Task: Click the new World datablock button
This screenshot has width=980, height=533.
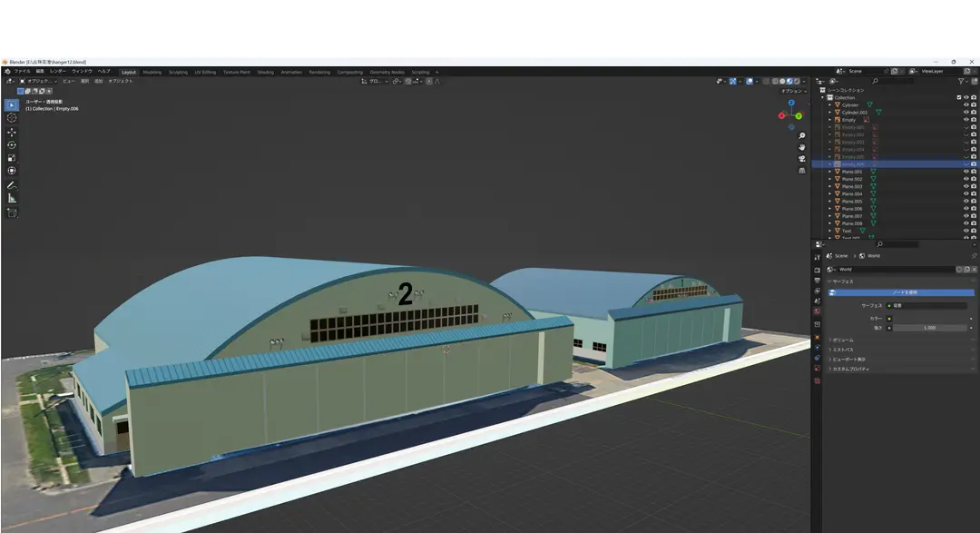Action: [967, 270]
